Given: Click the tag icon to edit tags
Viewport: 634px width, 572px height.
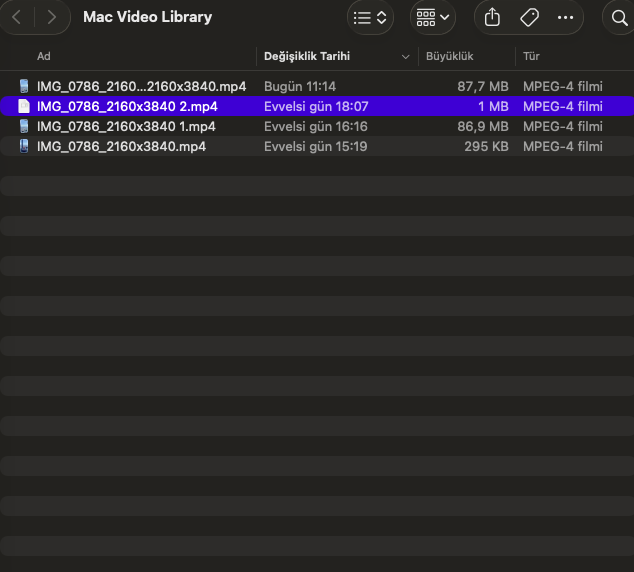Looking at the screenshot, I should [x=529, y=17].
